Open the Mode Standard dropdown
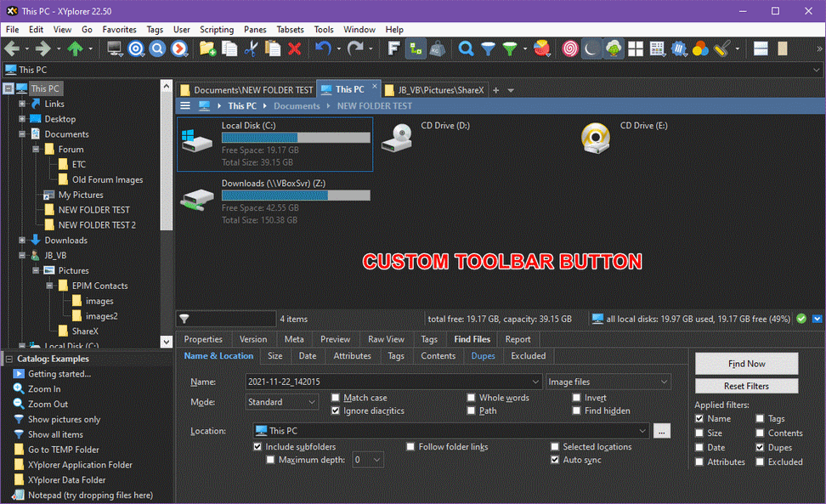This screenshot has height=504, width=826. coord(282,402)
